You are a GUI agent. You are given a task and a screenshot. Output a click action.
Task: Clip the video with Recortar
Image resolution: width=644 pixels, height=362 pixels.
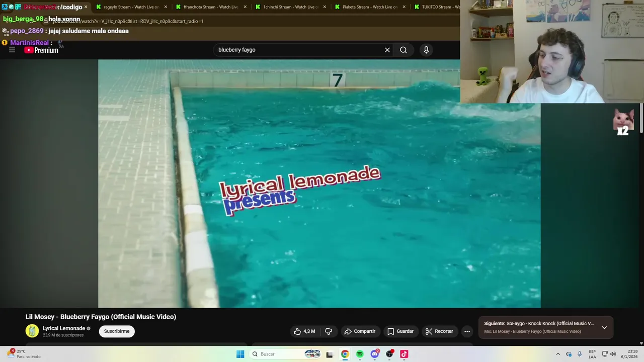click(x=439, y=331)
